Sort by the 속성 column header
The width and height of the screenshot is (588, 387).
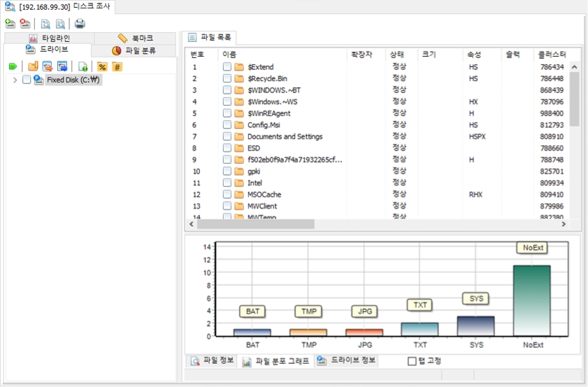482,55
